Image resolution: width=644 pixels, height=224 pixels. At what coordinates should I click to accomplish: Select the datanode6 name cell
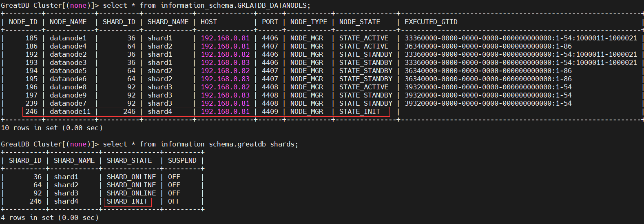click(x=68, y=79)
